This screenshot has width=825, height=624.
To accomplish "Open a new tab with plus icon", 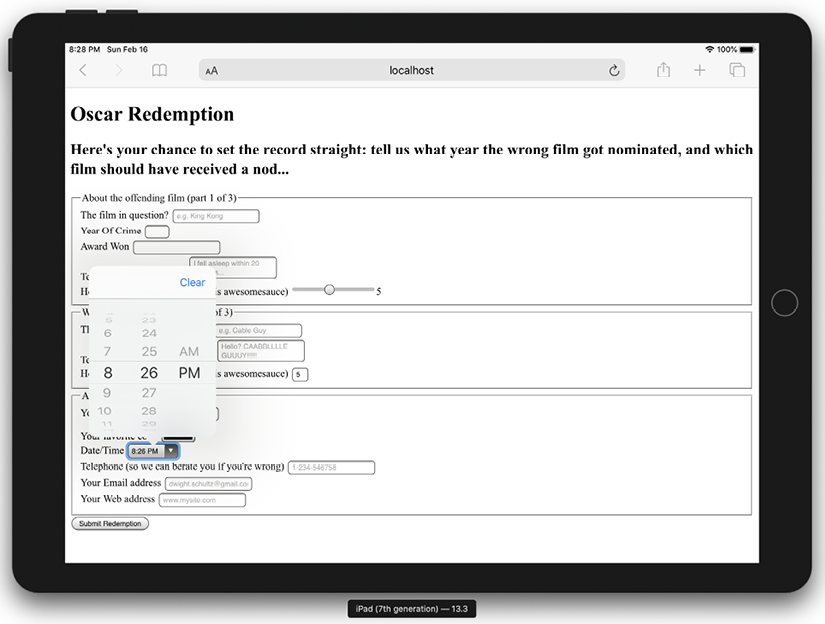I will tap(700, 70).
